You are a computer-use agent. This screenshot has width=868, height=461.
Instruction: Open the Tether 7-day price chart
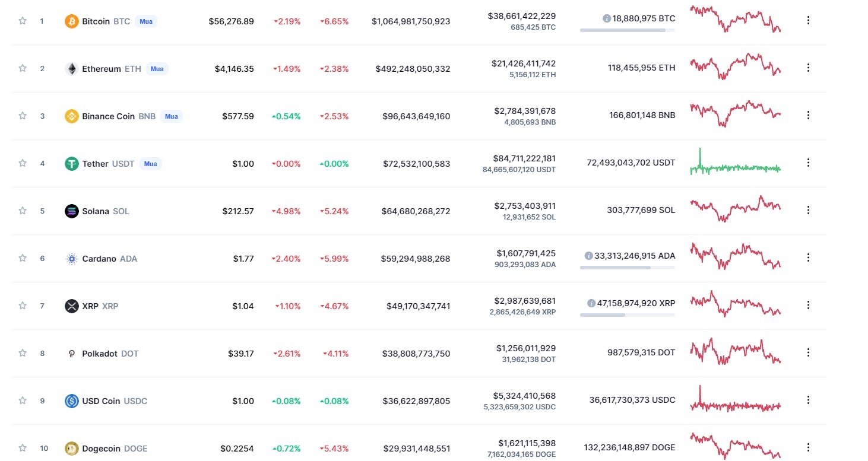point(735,163)
